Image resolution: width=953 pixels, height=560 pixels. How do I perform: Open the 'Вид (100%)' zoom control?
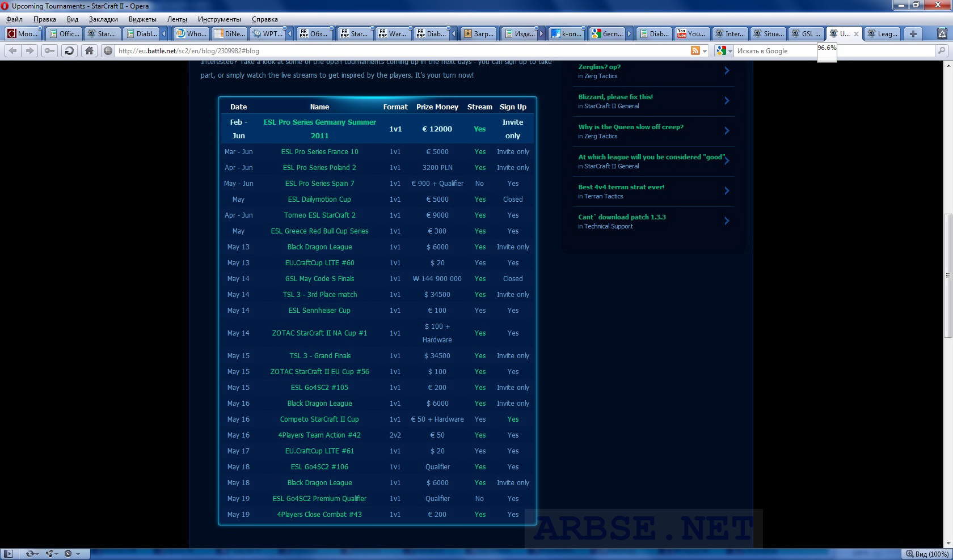click(x=927, y=554)
